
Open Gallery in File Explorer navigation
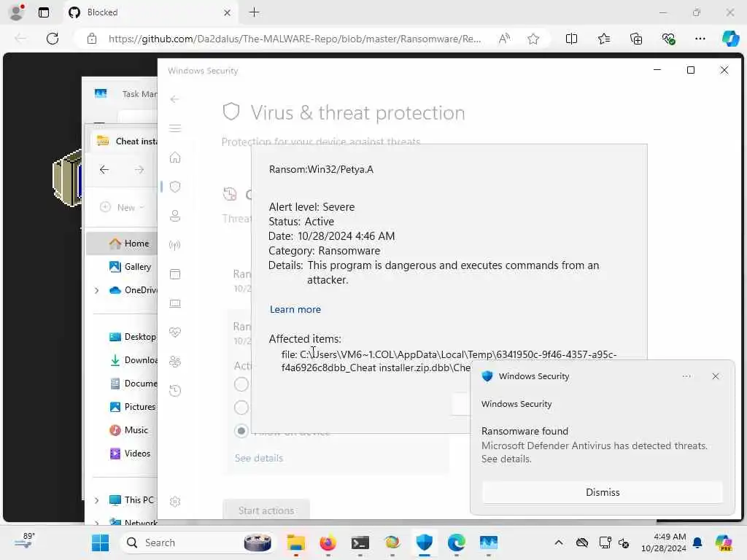pos(129,267)
